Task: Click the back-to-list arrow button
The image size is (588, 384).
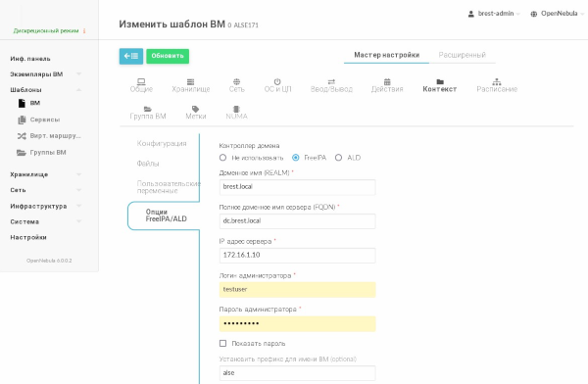Action: [131, 56]
